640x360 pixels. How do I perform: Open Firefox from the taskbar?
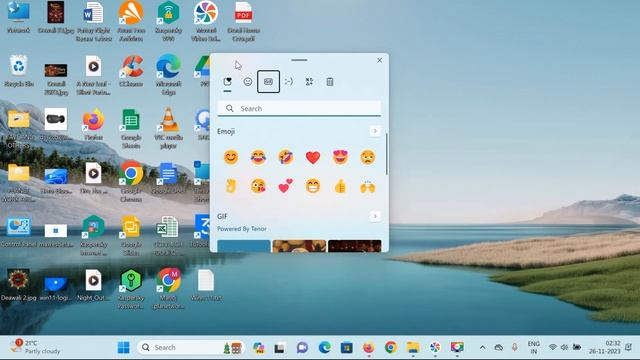point(369,347)
